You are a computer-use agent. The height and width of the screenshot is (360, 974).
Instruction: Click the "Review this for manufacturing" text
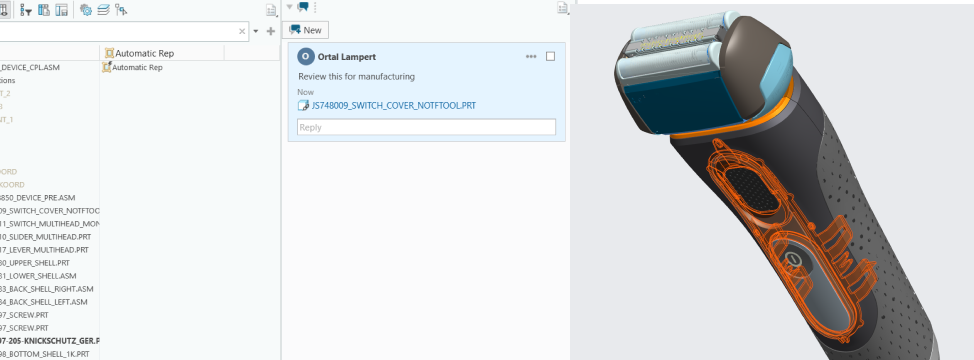pyautogui.click(x=357, y=76)
